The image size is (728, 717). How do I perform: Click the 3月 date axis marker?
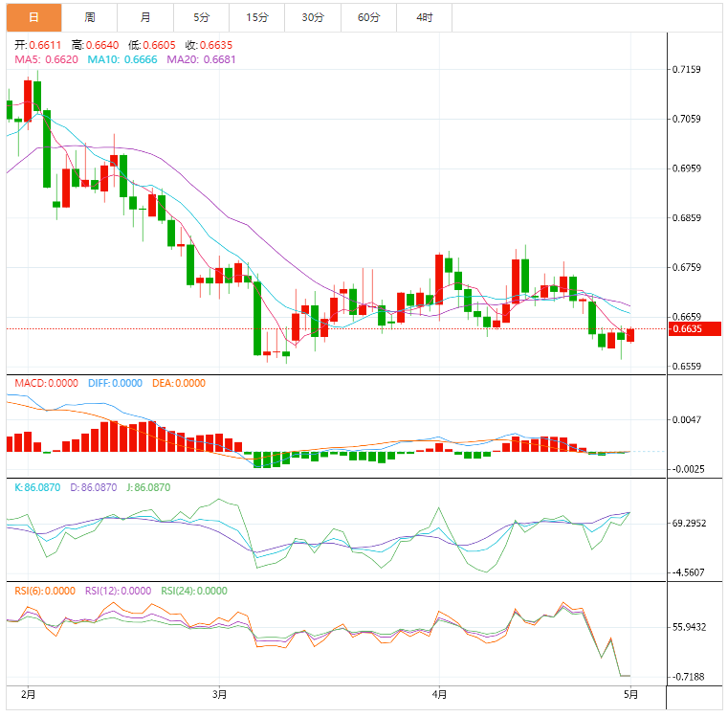220,695
